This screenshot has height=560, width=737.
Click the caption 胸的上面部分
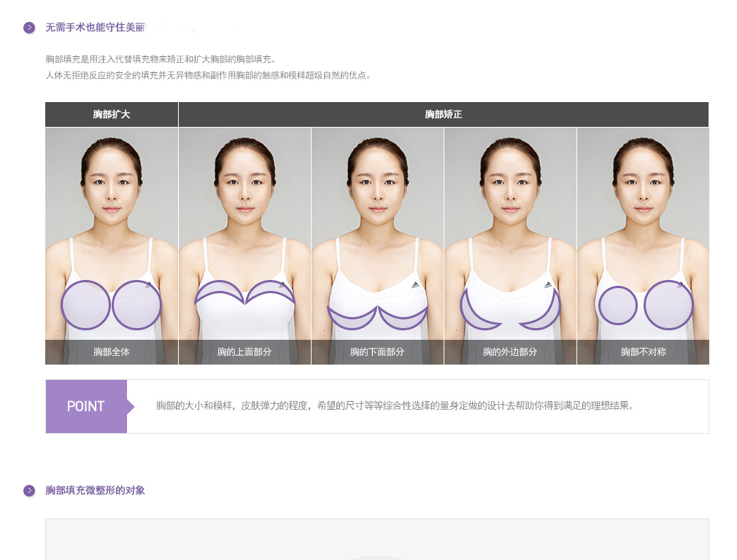pyautogui.click(x=244, y=352)
